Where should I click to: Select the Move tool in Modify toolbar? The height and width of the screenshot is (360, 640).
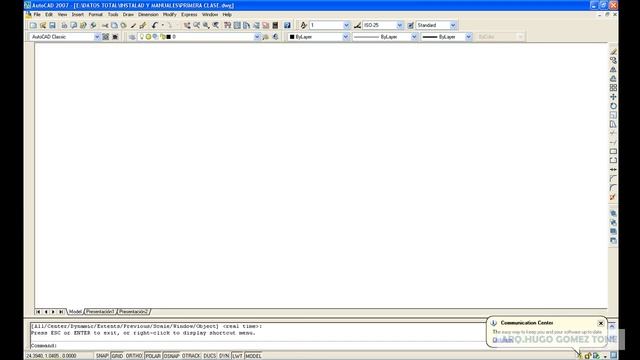point(613,97)
